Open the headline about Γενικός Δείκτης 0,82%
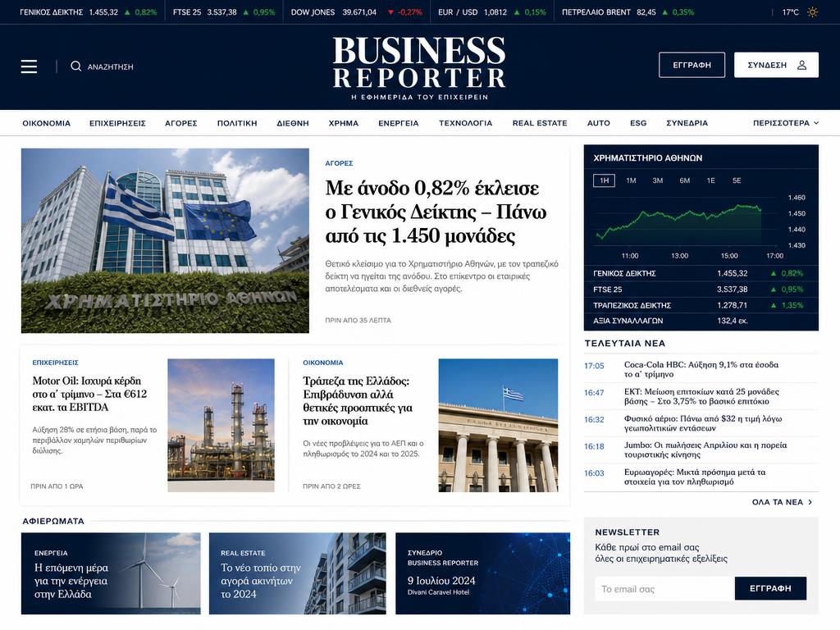This screenshot has height=630, width=840. pos(436,212)
